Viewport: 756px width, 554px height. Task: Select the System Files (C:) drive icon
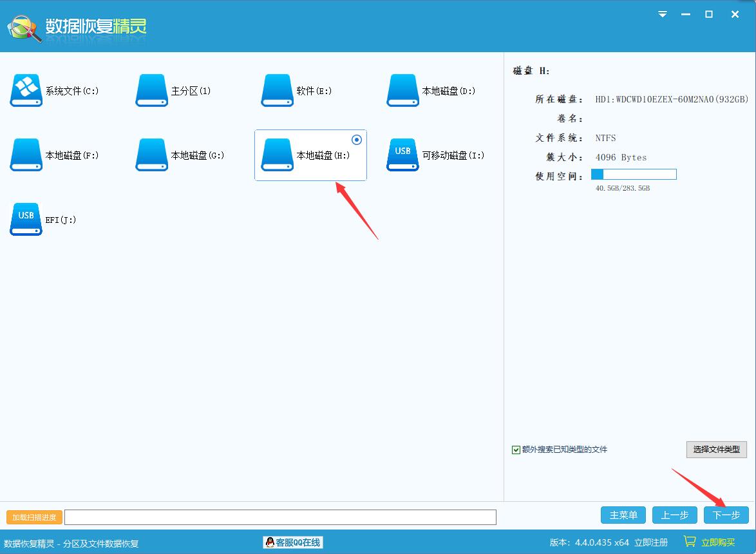click(26, 90)
